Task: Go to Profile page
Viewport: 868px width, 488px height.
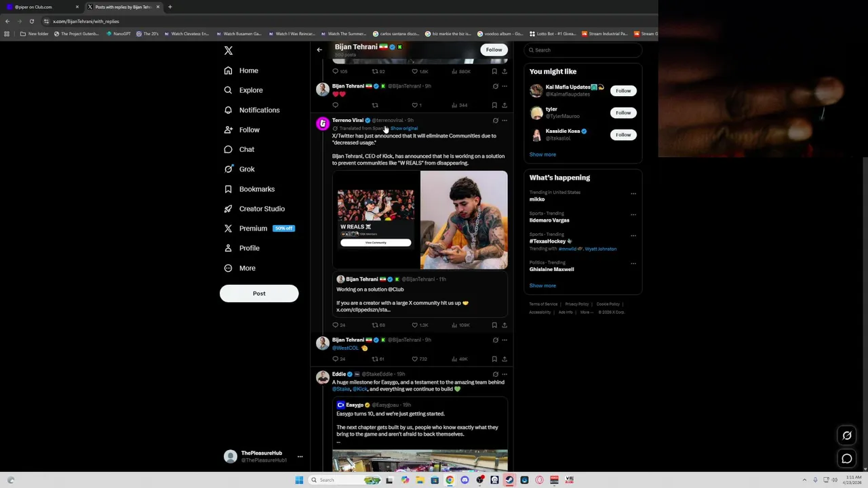Action: pyautogui.click(x=242, y=248)
